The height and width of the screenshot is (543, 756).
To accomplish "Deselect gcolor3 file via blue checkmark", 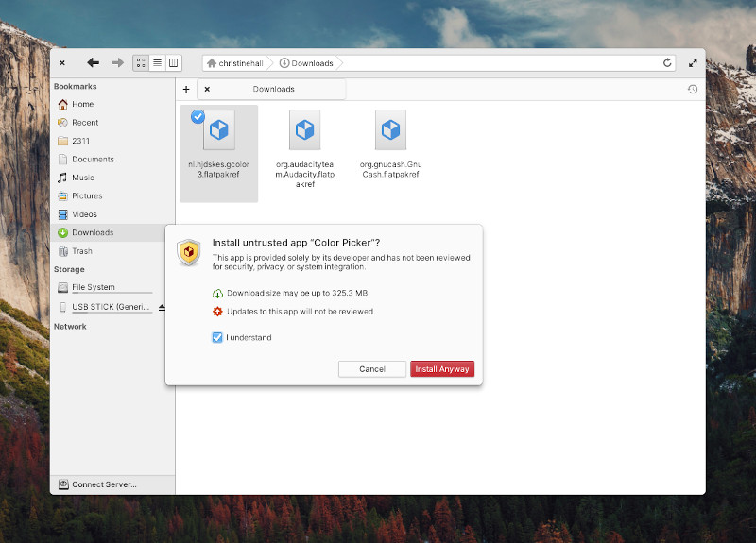I will tap(198, 116).
